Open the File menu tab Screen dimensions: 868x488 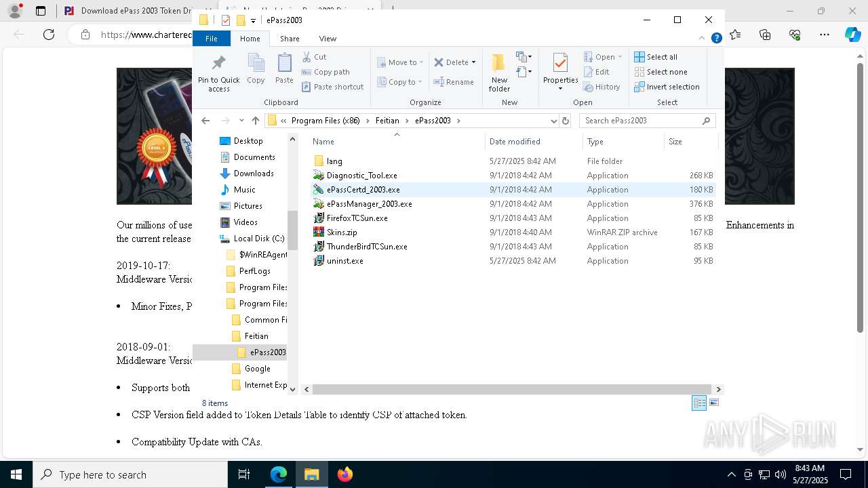click(212, 39)
